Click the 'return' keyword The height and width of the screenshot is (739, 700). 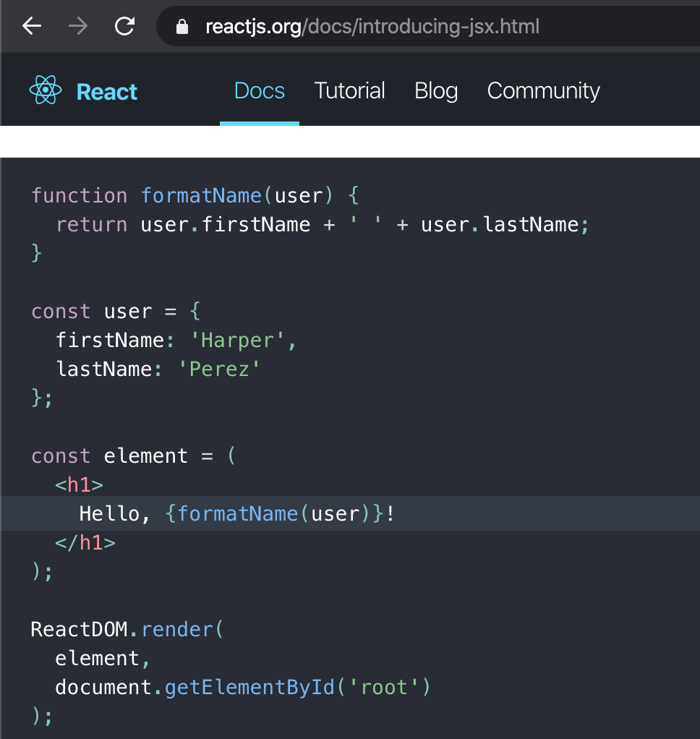point(91,224)
